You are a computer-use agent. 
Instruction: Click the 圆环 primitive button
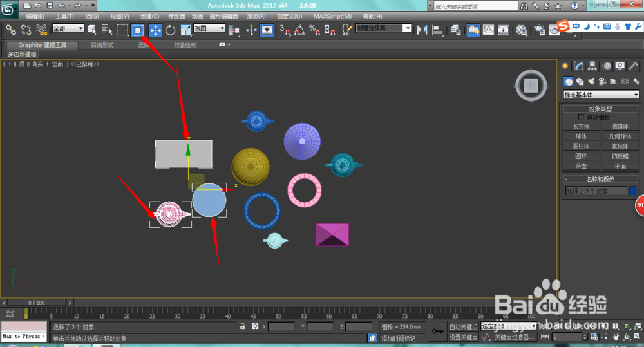coord(581,156)
